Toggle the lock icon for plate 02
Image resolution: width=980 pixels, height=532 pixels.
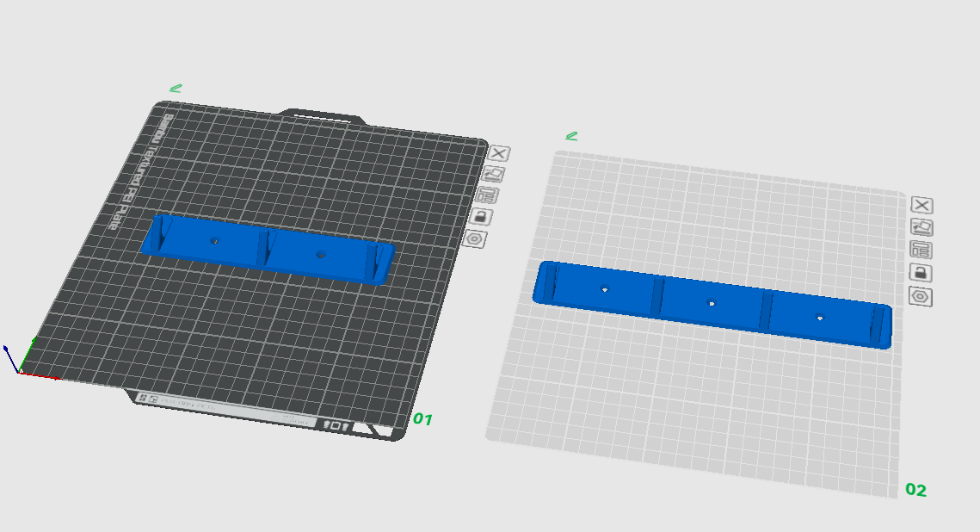tap(920, 273)
